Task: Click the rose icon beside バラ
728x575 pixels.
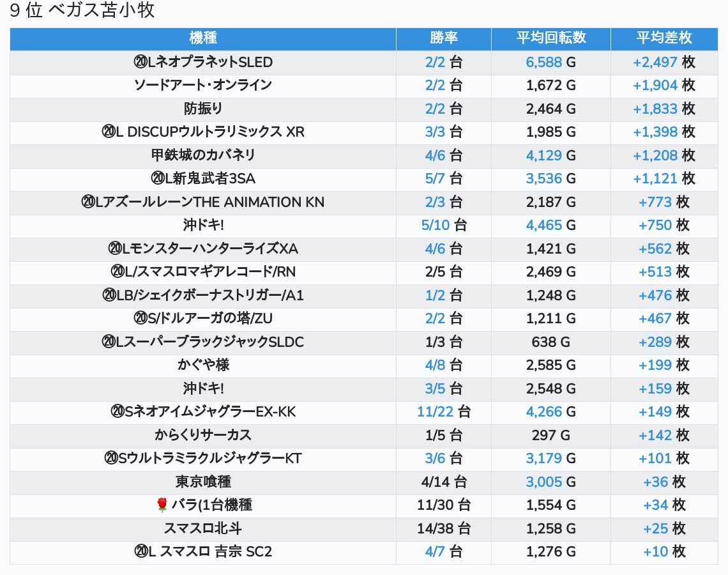Action: pos(162,505)
